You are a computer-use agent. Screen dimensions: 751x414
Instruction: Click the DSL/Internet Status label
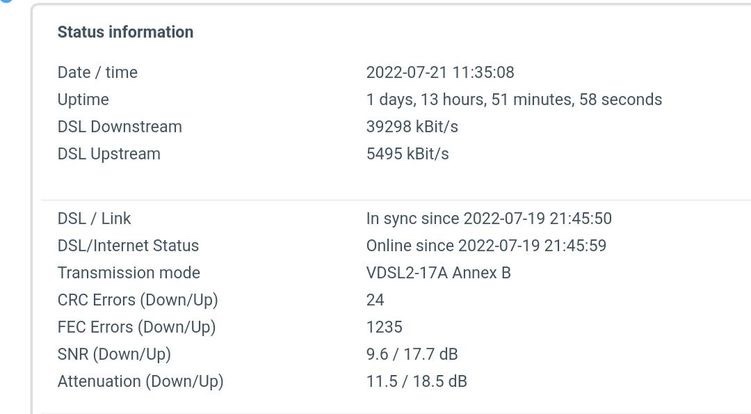tap(128, 246)
